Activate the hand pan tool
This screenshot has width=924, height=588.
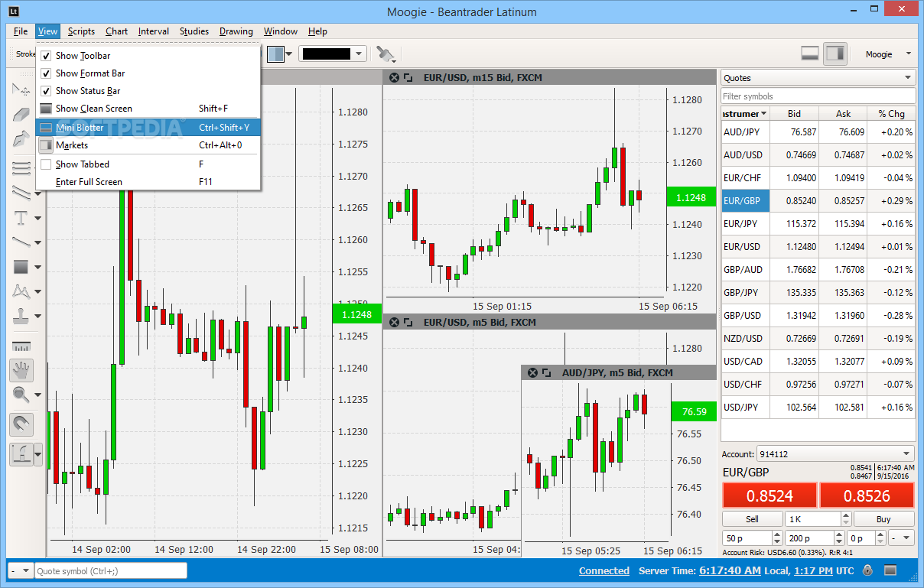pyautogui.click(x=21, y=370)
